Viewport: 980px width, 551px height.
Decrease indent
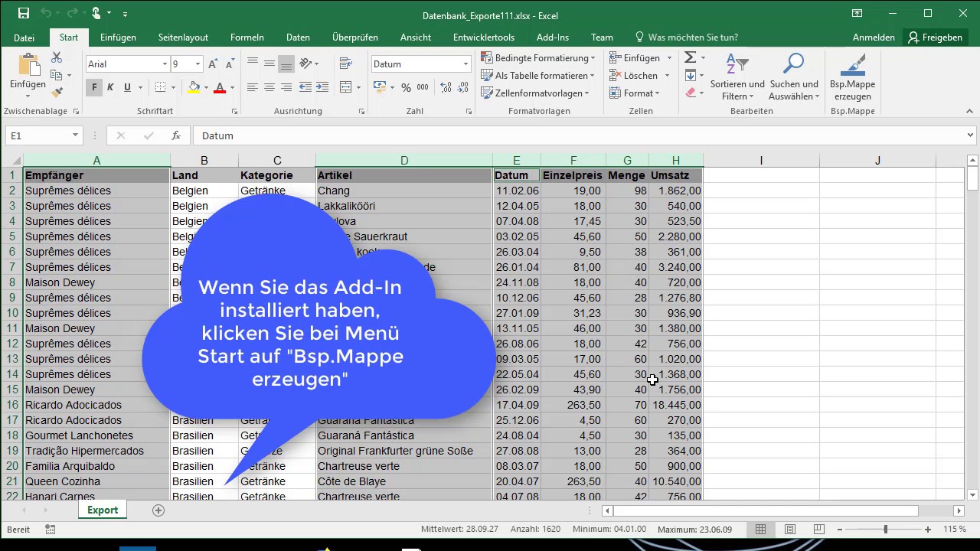(x=305, y=87)
